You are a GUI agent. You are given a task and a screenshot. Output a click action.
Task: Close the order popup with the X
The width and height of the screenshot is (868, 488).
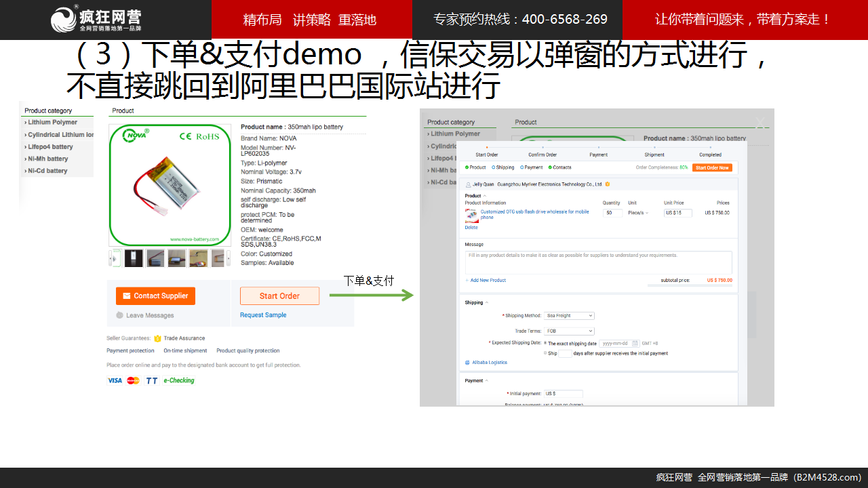pos(760,123)
